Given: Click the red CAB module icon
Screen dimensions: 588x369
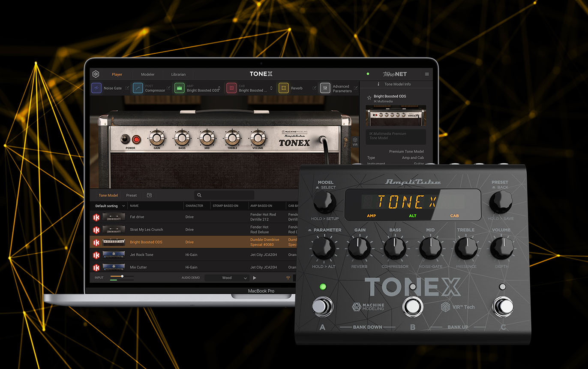Looking at the screenshot, I should coord(231,88).
